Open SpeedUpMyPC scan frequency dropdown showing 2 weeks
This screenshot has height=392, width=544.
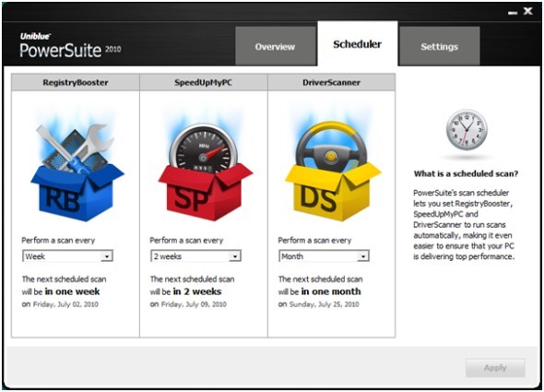pyautogui.click(x=195, y=256)
